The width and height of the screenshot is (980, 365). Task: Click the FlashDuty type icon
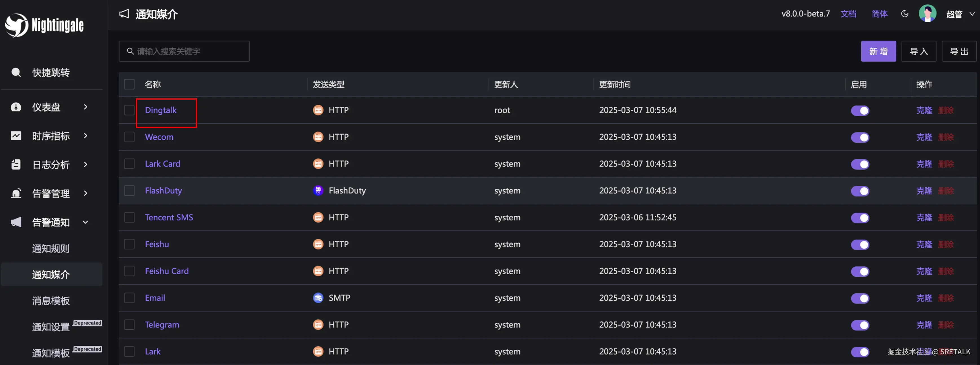pos(318,190)
